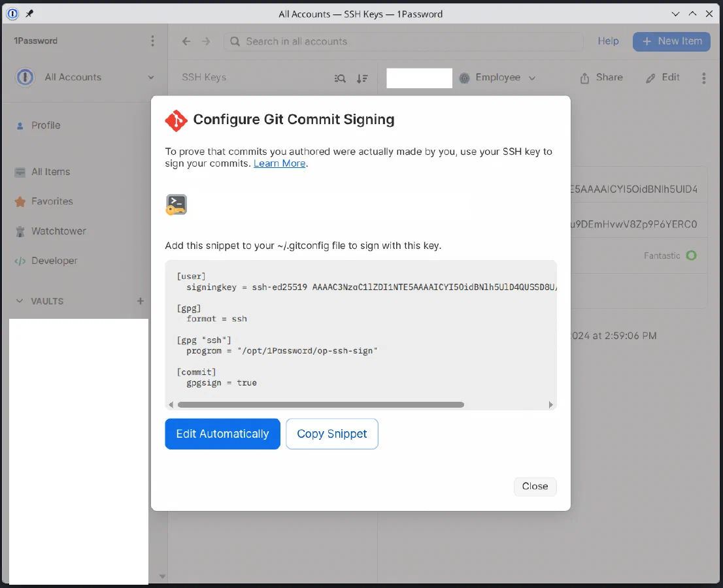
Task: Click the New Item button
Action: (x=671, y=41)
